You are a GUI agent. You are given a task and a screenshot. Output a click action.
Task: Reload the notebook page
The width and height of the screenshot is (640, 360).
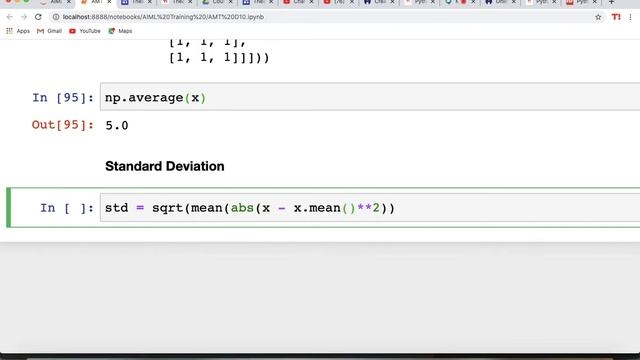coord(38,17)
